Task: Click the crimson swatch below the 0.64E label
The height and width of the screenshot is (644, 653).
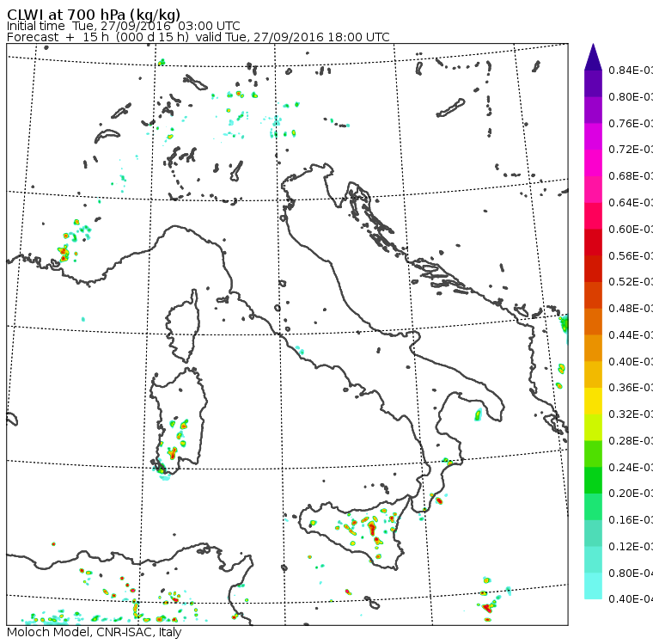Action: [593, 216]
